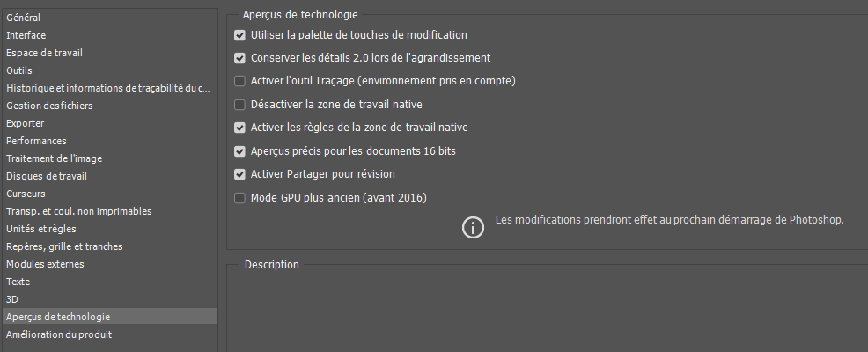Toggle "Activer les règles de la zone" checkbox
868x352 pixels.
[x=240, y=128]
